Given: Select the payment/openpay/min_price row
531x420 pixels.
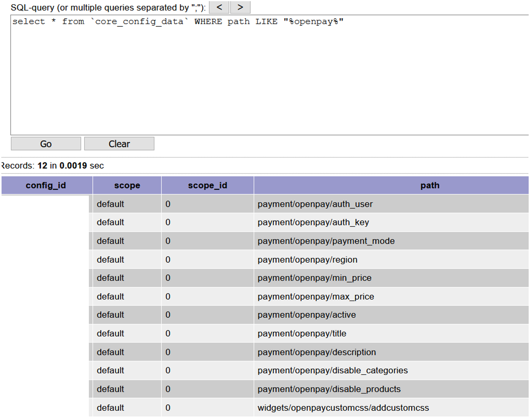Looking at the screenshot, I should 314,278.
